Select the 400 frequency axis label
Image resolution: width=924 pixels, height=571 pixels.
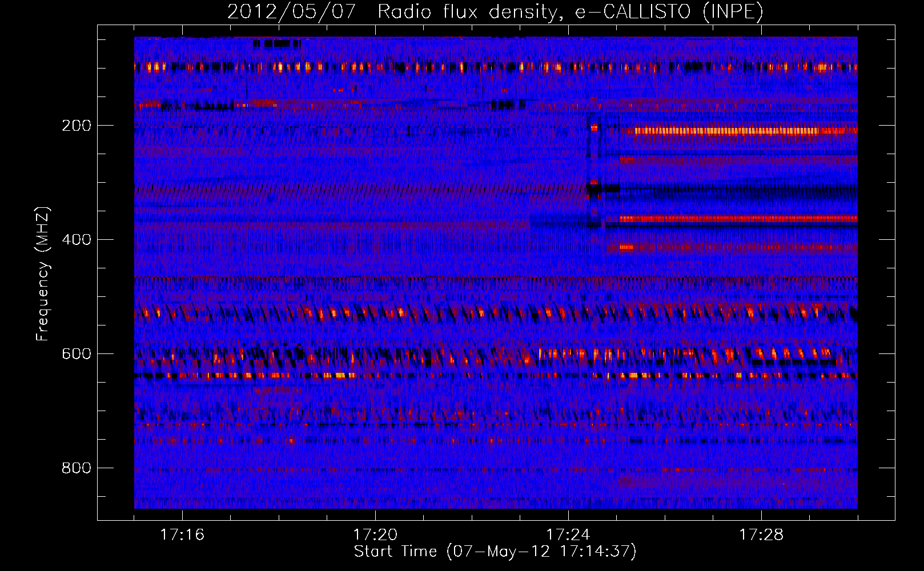(77, 240)
